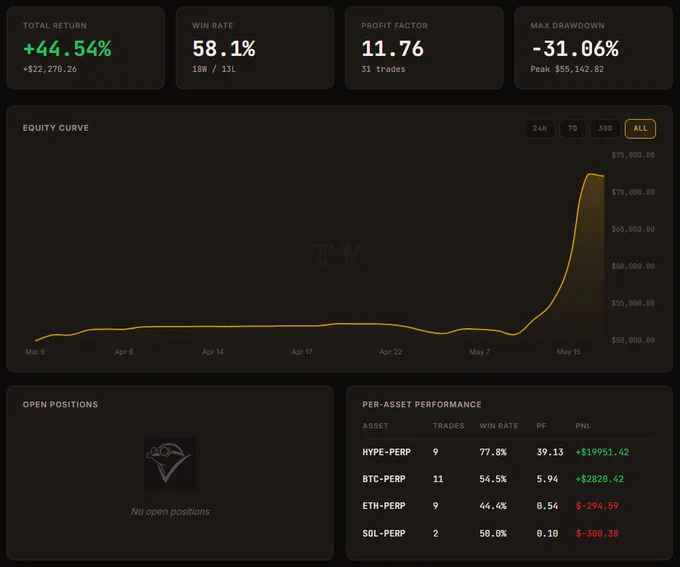Click HYPE-PERP profit factor 39.13
The image size is (680, 567).
550,452
